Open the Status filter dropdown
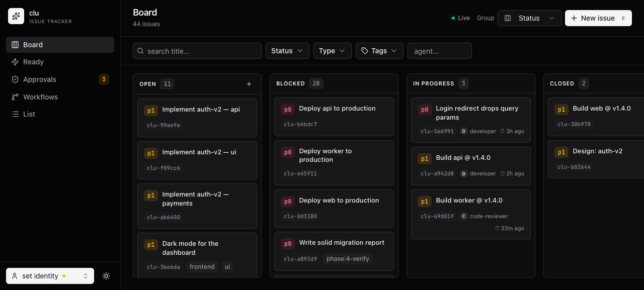This screenshot has height=290, width=644. [x=287, y=51]
